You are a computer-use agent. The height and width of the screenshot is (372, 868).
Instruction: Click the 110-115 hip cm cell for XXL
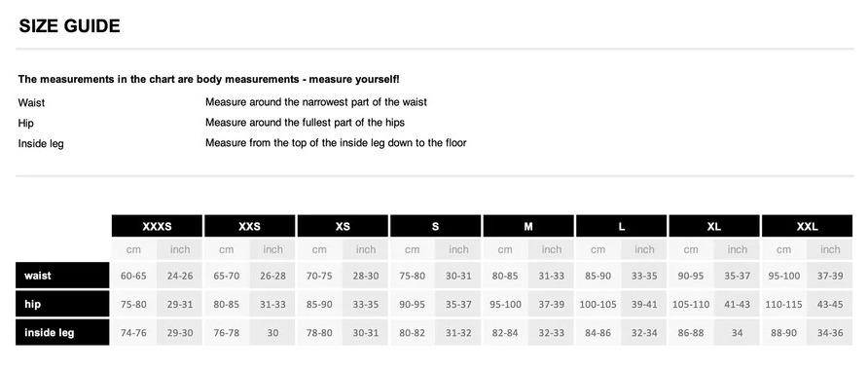pos(784,305)
